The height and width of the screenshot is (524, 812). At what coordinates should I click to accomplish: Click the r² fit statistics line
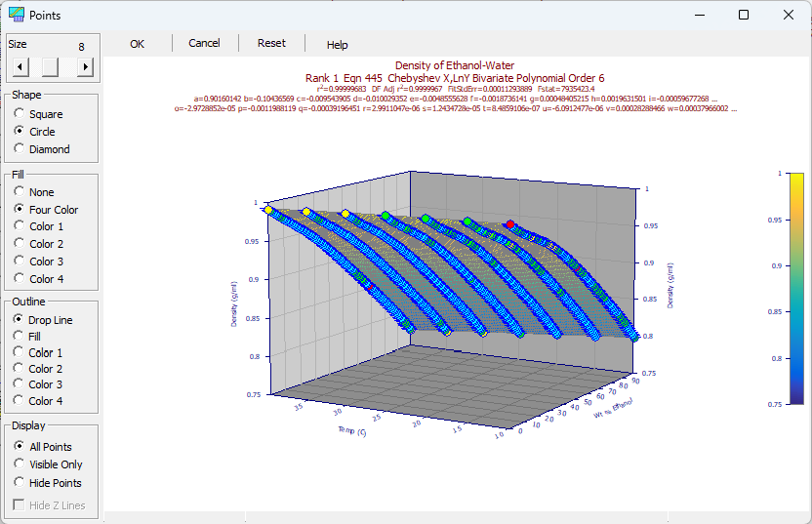pos(456,89)
